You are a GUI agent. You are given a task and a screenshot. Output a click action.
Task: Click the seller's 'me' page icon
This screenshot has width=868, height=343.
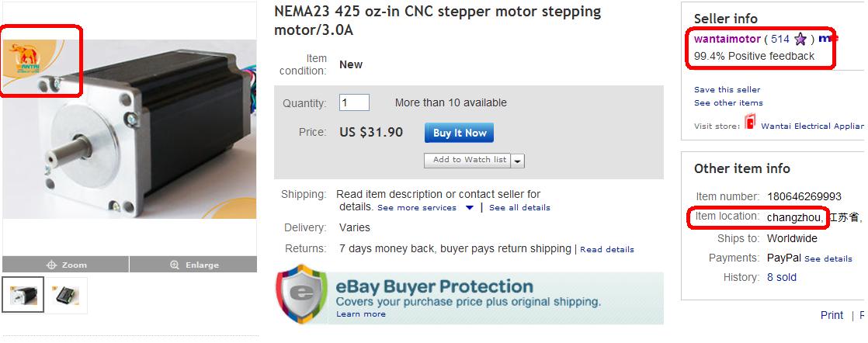click(828, 38)
